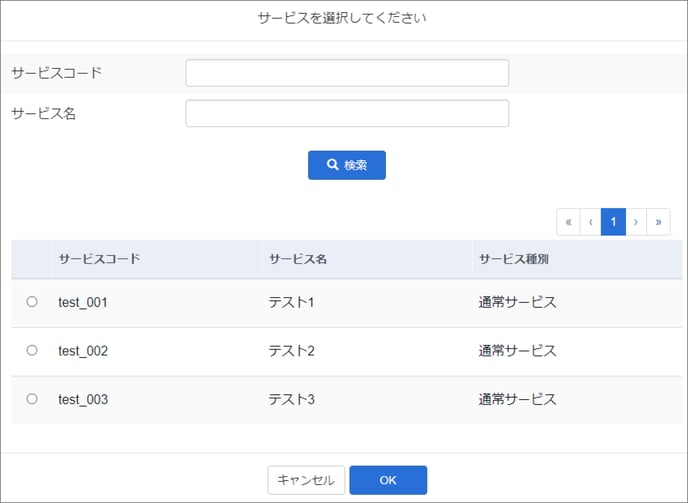Go to next page with single right arrow
The image size is (688, 503).
click(x=636, y=222)
